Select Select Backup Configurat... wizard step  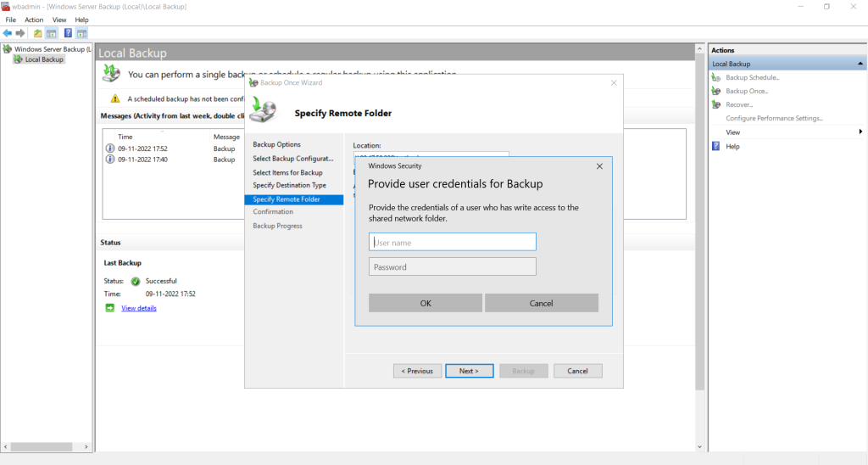(x=293, y=159)
